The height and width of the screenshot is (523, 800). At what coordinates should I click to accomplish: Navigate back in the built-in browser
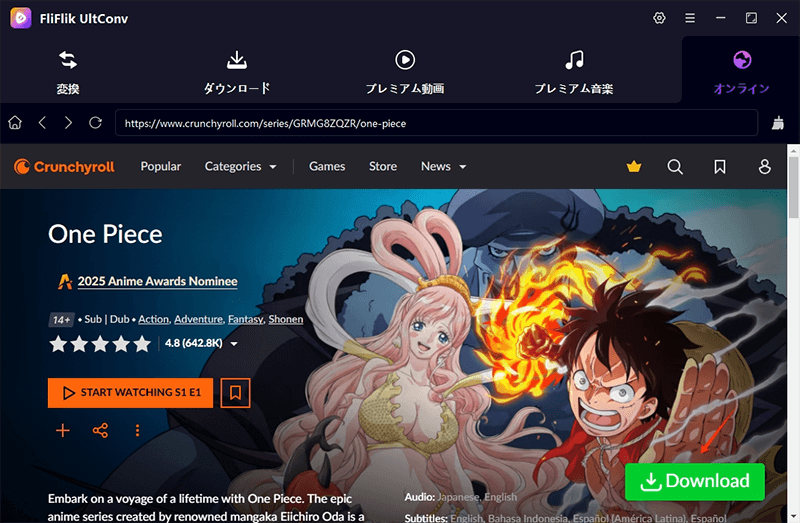tap(42, 123)
